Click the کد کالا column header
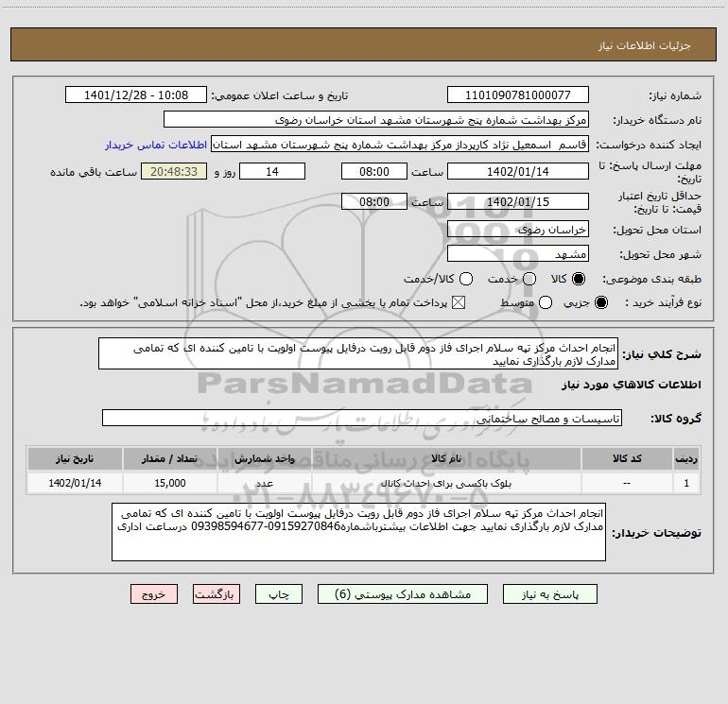This screenshot has height=704, width=728. pos(627,458)
